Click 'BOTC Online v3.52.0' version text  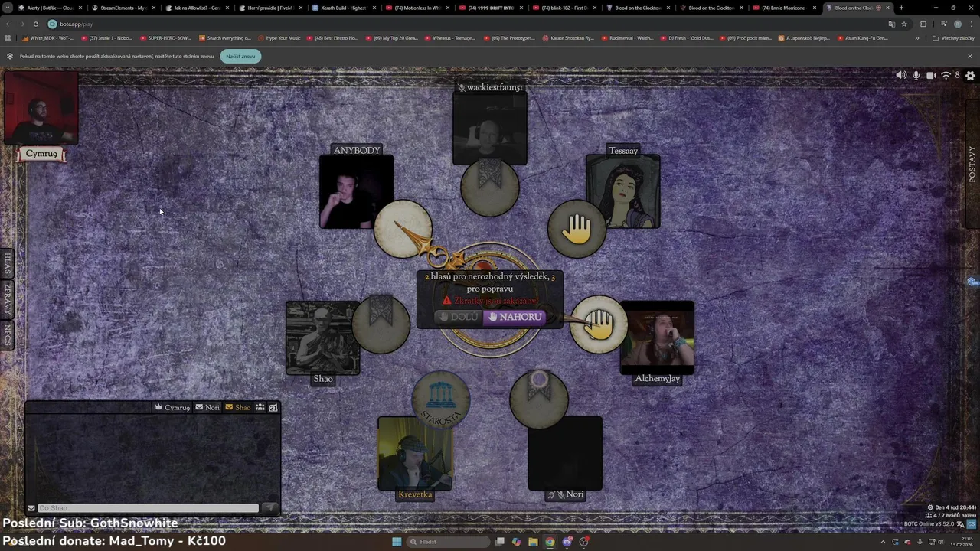click(929, 524)
